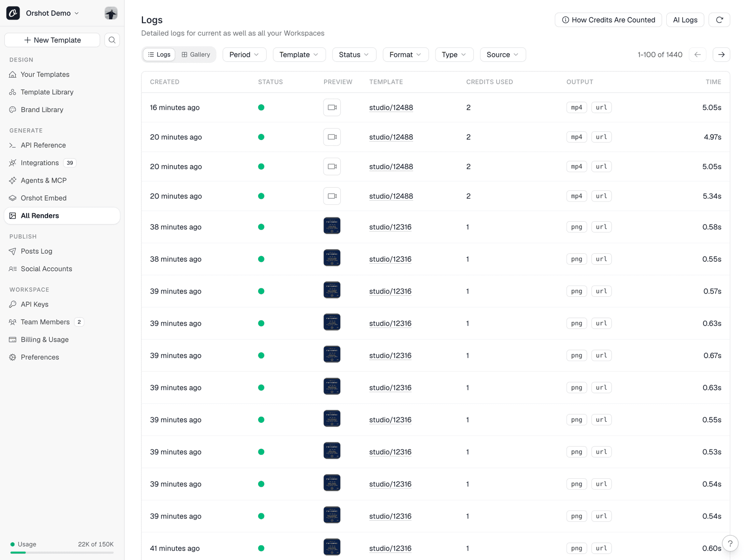Open the user avatar at sidebar top

click(x=111, y=13)
